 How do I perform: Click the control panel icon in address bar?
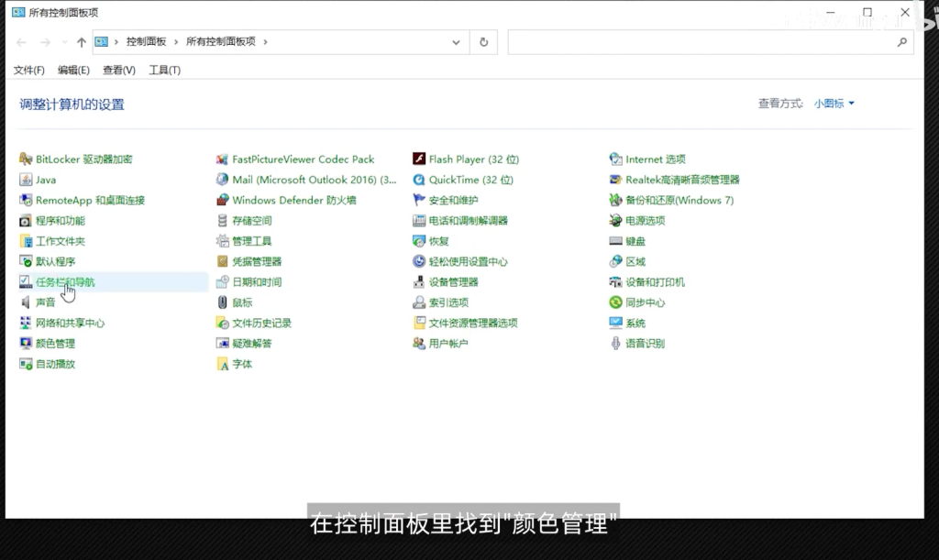pos(102,42)
